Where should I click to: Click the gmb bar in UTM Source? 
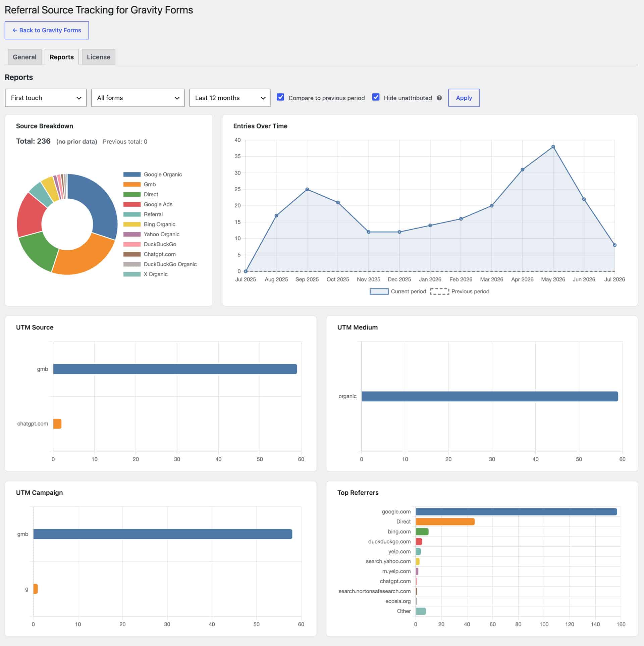(x=175, y=369)
